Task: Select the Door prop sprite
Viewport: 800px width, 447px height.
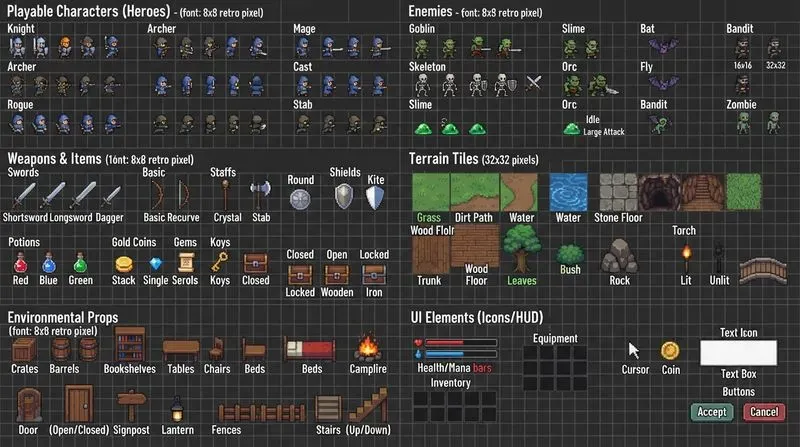Action: (29, 405)
